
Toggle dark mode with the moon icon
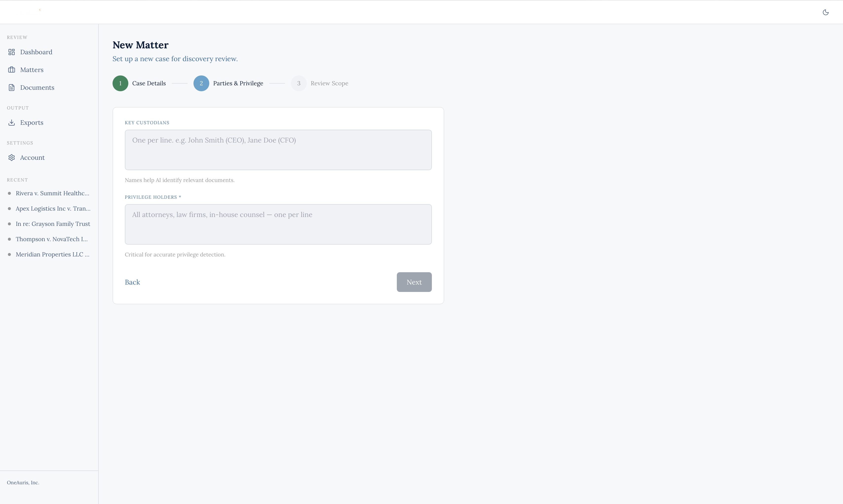click(826, 12)
